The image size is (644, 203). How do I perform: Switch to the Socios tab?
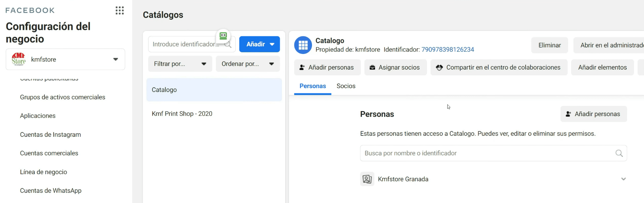coord(346,86)
